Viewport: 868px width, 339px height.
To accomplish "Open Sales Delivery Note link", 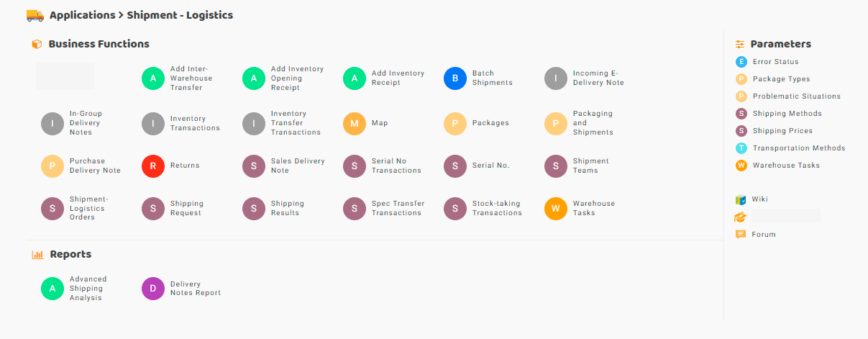I will tap(298, 166).
